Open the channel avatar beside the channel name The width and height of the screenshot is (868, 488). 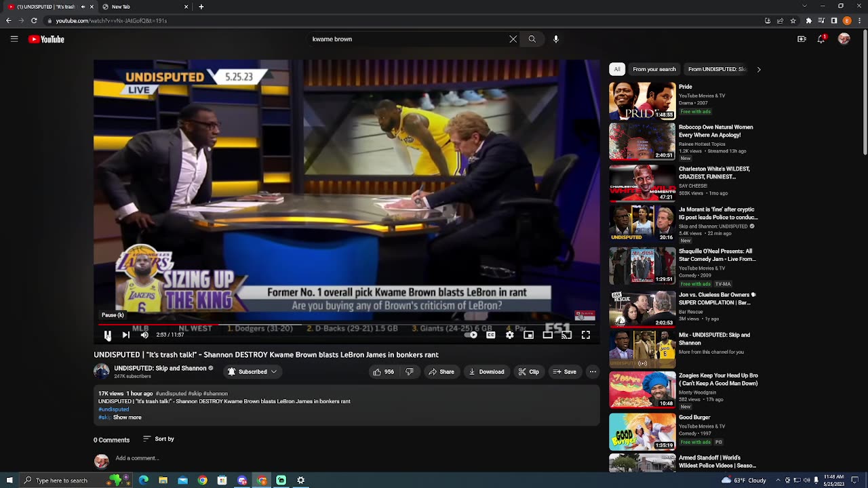click(102, 371)
